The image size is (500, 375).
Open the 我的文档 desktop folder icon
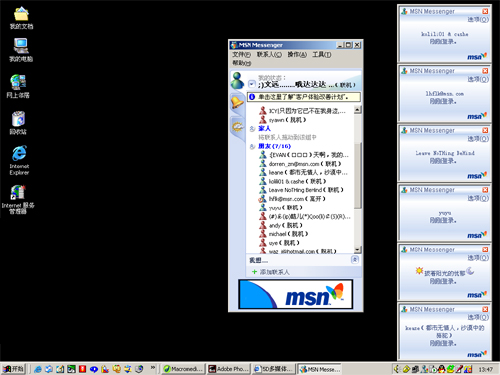21,14
